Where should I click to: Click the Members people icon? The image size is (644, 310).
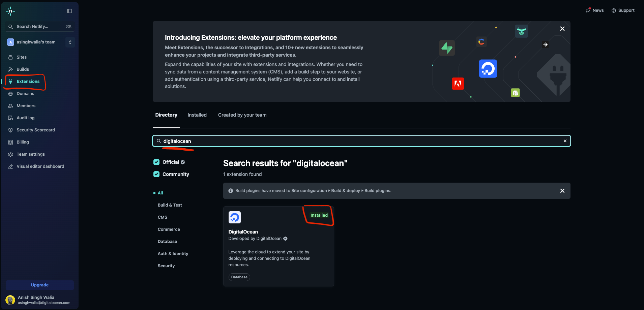coord(10,106)
